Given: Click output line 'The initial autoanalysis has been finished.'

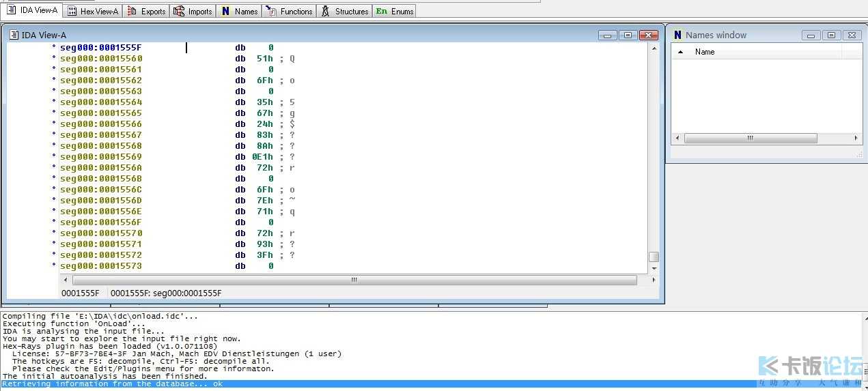Looking at the screenshot, I should pyautogui.click(x=105, y=376).
